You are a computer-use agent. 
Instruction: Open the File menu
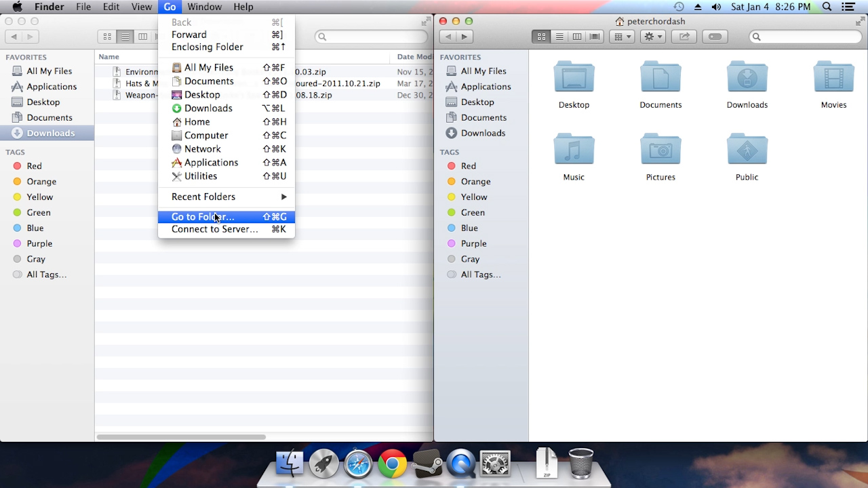83,7
